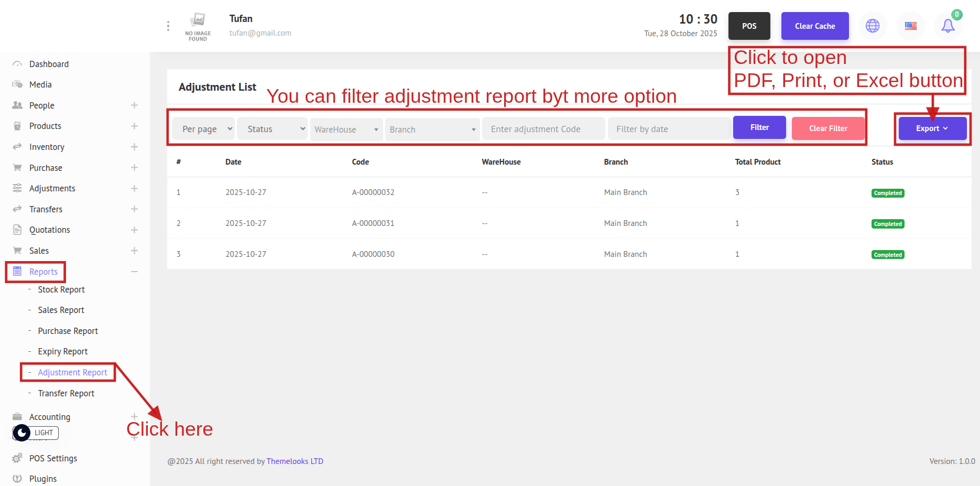
Task: Open the Status filter dropdown
Action: point(273,129)
